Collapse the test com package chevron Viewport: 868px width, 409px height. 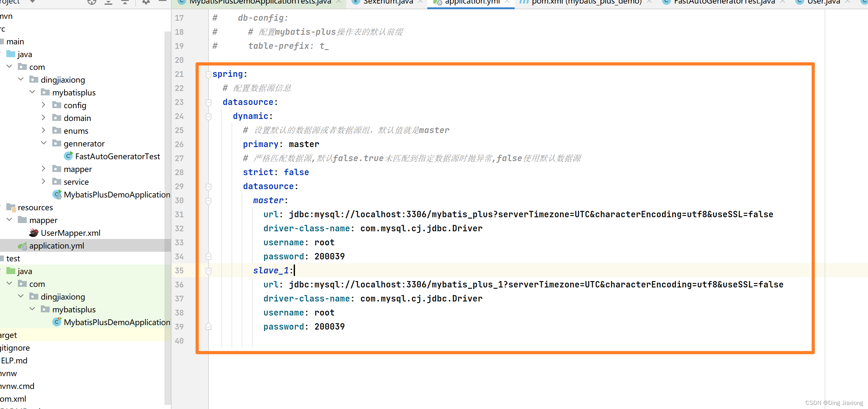pos(10,283)
